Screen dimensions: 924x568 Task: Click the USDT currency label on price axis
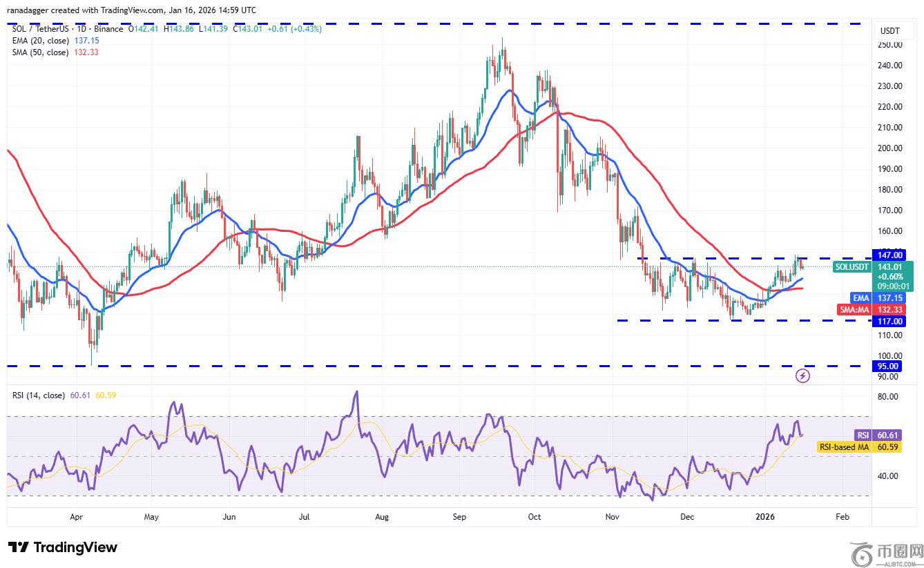[x=889, y=31]
